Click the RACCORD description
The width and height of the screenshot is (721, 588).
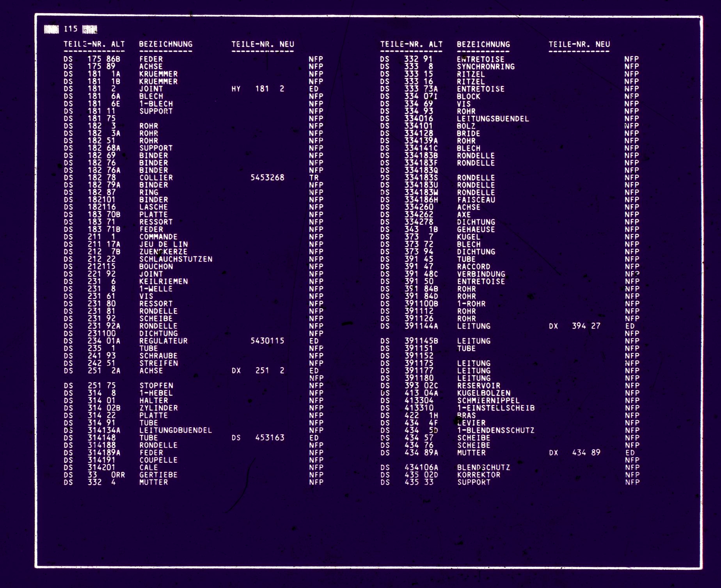474,266
